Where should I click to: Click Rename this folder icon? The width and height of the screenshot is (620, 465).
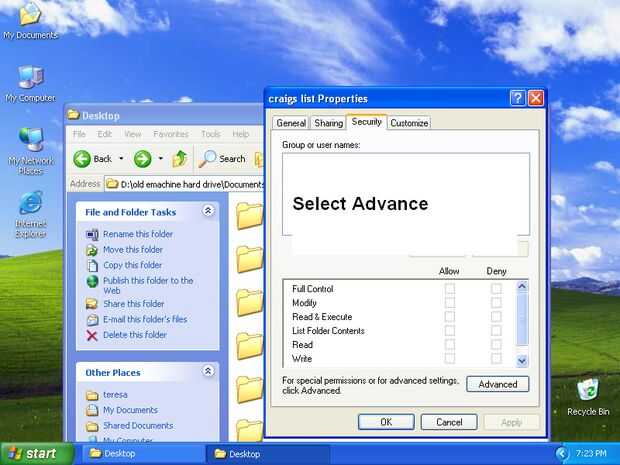click(92, 234)
